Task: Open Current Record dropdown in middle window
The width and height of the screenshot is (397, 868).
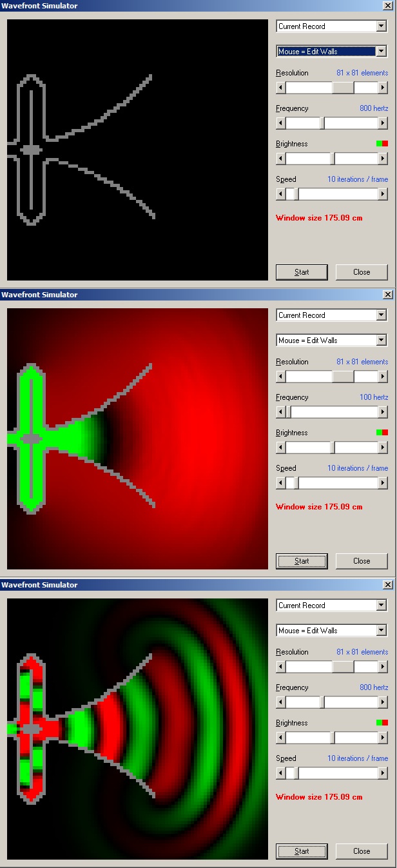Action: pyautogui.click(x=332, y=315)
